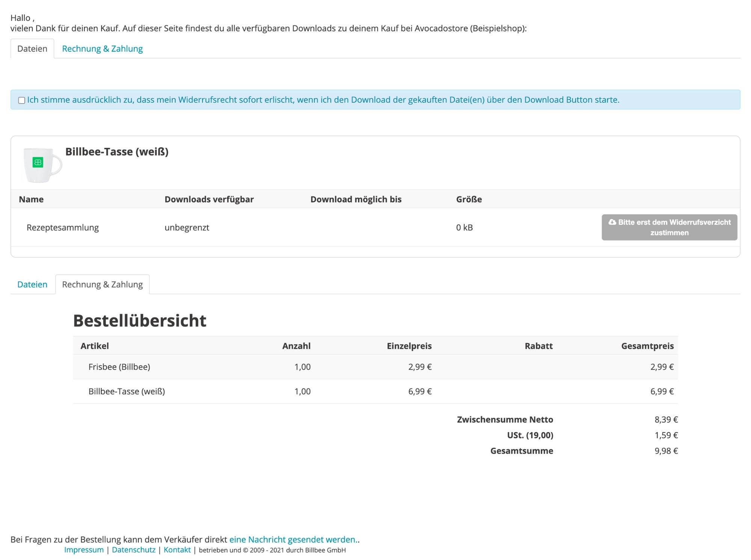The image size is (751, 560).
Task: Switch to upper Rechnung & Zahlung tab
Action: click(x=102, y=49)
